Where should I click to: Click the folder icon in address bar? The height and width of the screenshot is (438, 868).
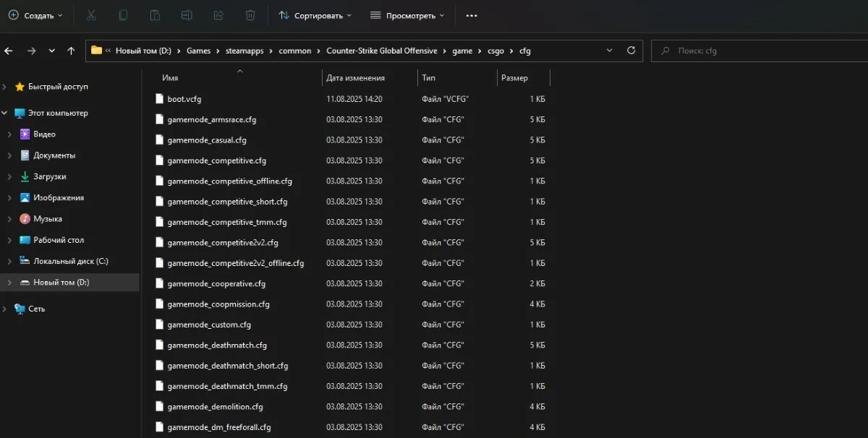(x=96, y=51)
